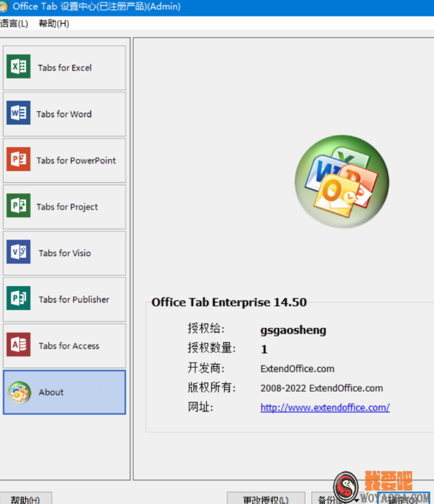
Task: Click the 版权所有: label
Action: (212, 387)
